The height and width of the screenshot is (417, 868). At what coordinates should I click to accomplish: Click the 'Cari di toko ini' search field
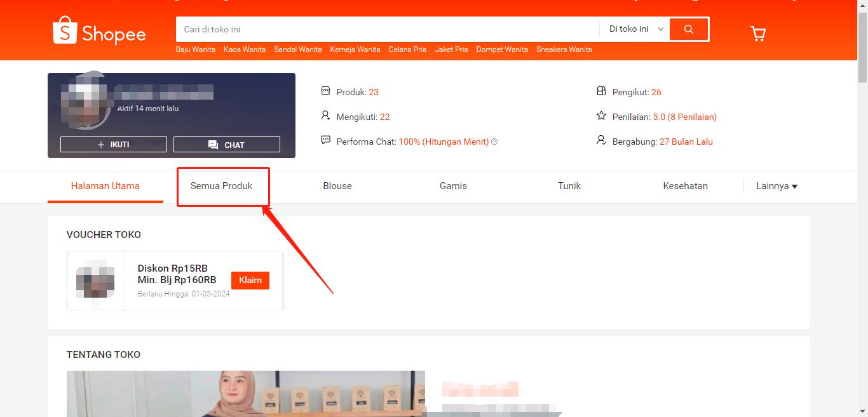(388, 29)
